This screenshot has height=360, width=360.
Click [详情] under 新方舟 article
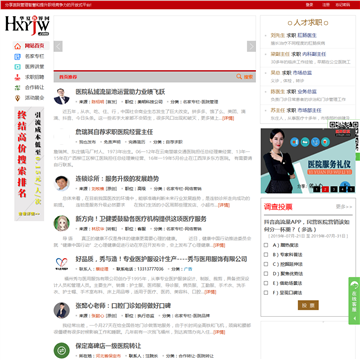pyautogui.click(x=219, y=245)
